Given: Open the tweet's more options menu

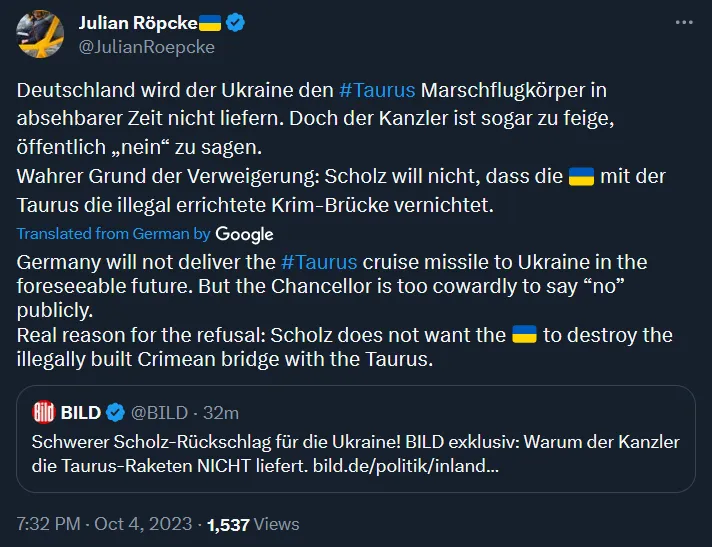Looking at the screenshot, I should pos(683,22).
